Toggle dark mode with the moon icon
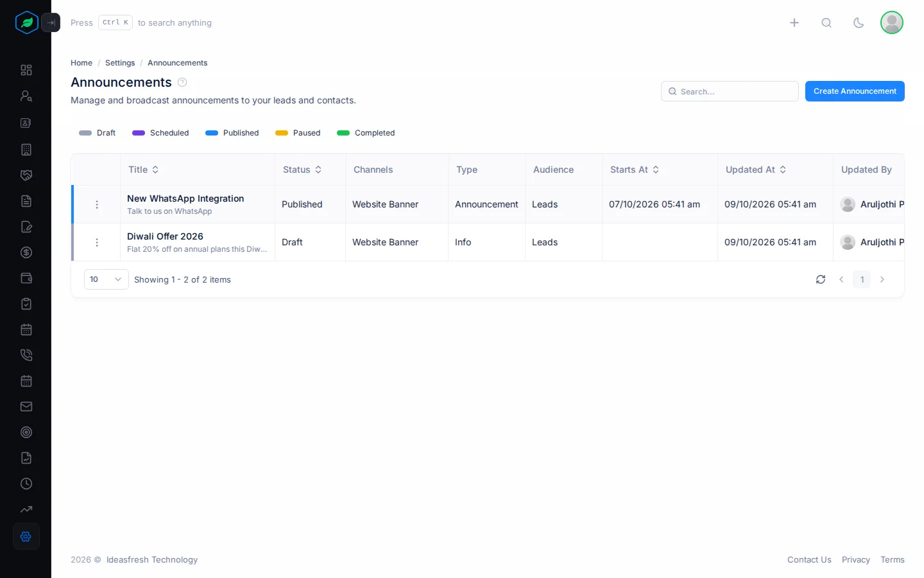924x578 pixels. (859, 23)
